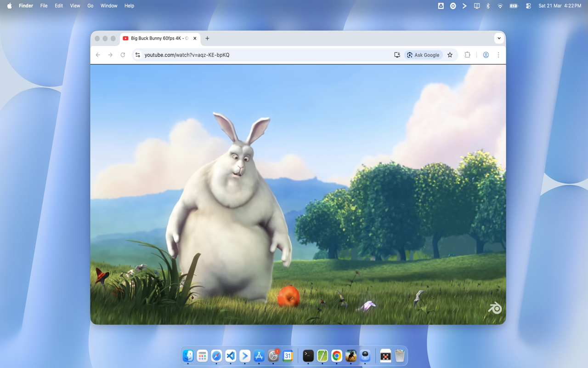Image resolution: width=588 pixels, height=368 pixels.
Task: Open a new tab with plus button
Action: pyautogui.click(x=207, y=38)
